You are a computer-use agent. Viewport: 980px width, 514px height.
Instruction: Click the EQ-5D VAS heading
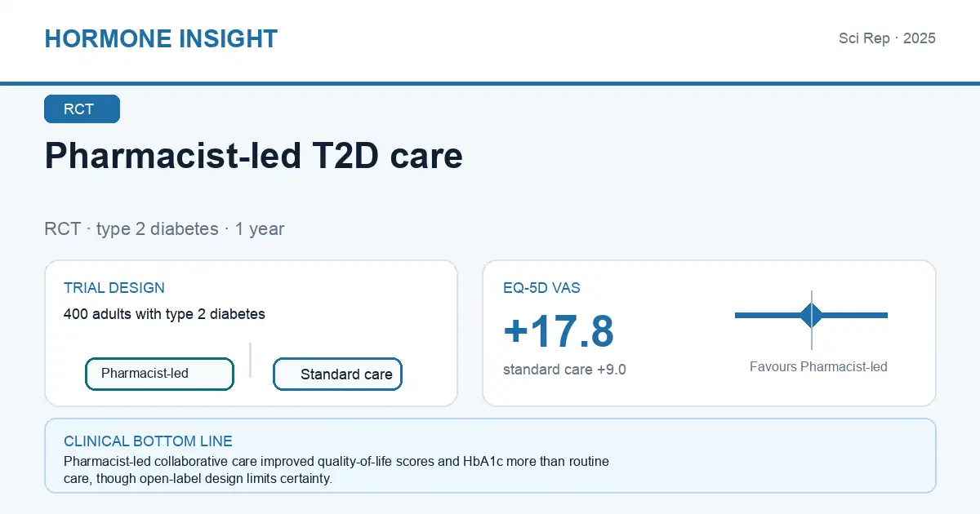542,288
